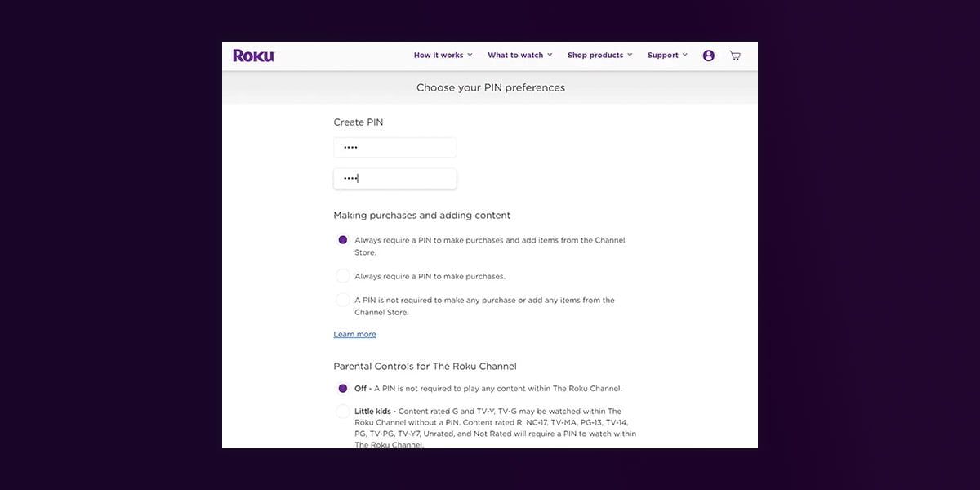Select Always require PIN for purchases and adding items
Screen dimensions: 980x490
pos(343,240)
